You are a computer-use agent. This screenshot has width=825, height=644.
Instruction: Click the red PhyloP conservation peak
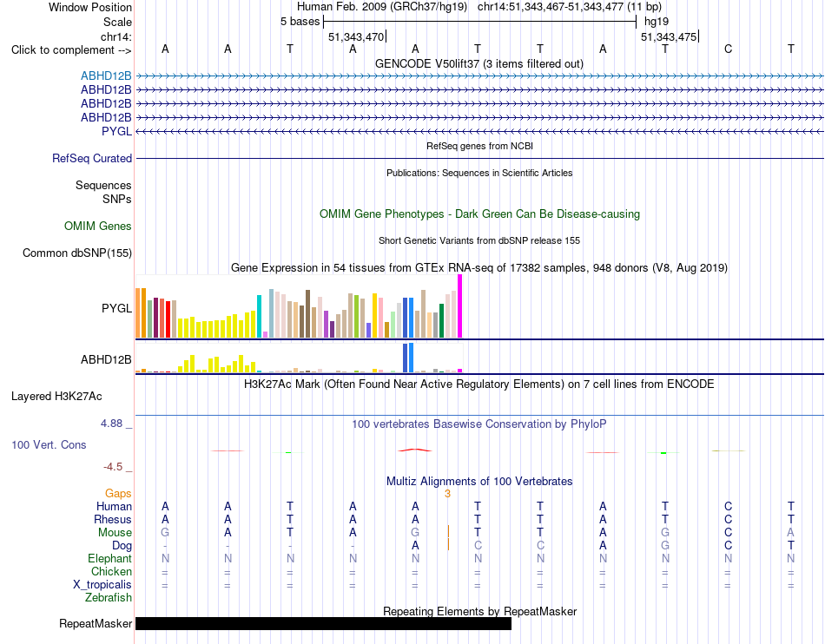(x=415, y=450)
